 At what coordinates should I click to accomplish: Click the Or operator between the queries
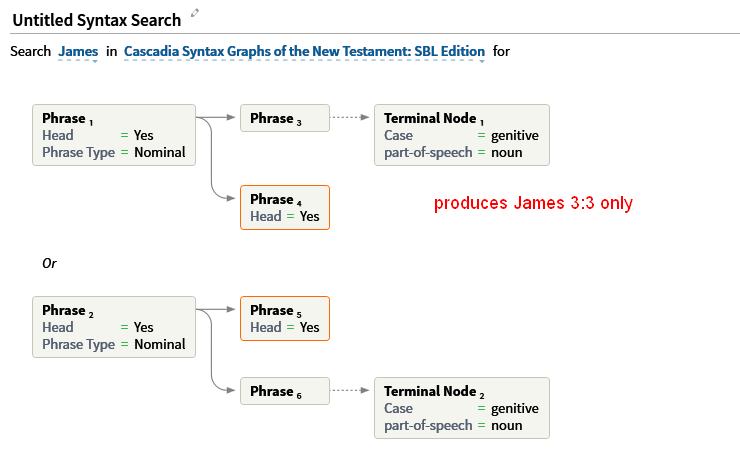pyautogui.click(x=49, y=263)
